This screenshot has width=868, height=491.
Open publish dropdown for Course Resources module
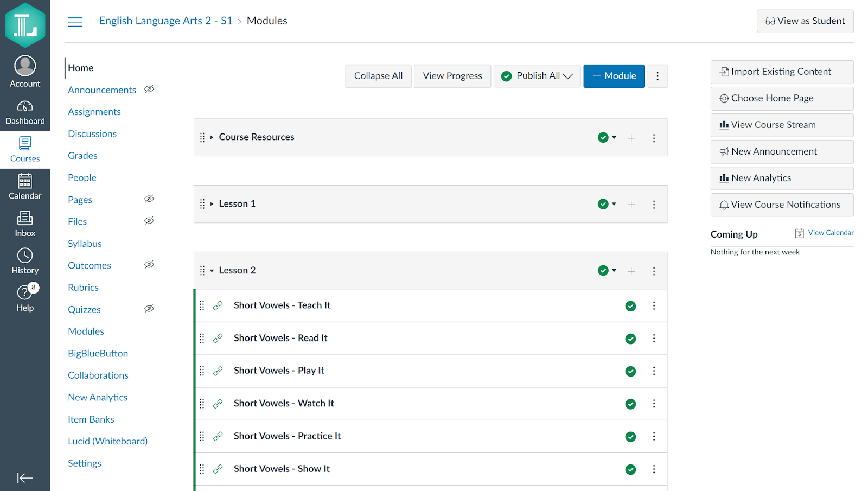pos(607,137)
